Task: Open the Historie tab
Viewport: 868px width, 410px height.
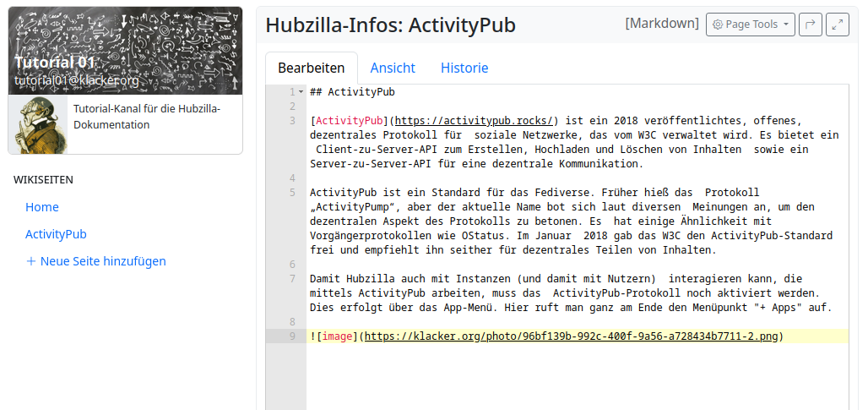Action: click(x=464, y=68)
